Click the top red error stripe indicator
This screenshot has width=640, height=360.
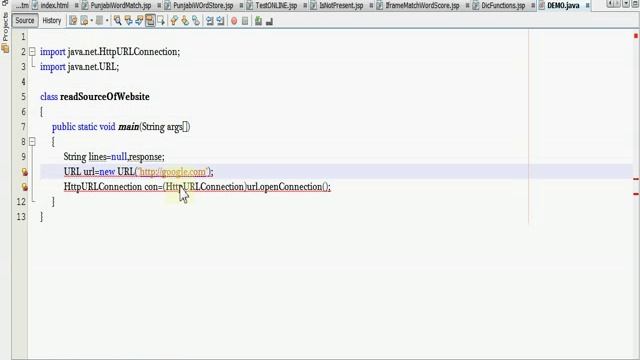coord(636,36)
